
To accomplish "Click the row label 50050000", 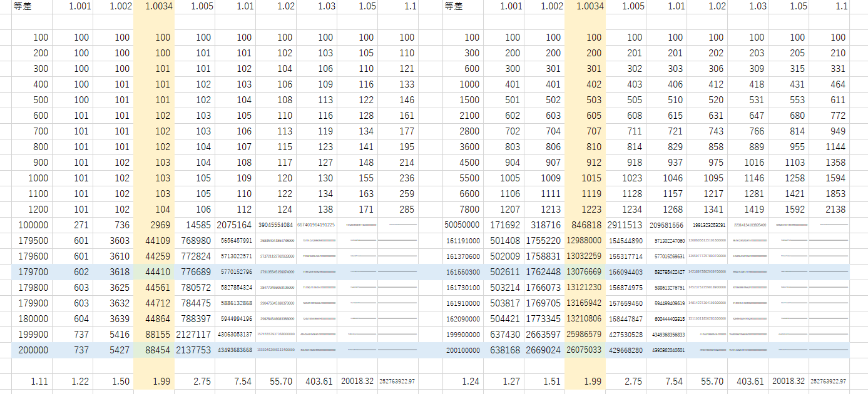I will [x=462, y=225].
